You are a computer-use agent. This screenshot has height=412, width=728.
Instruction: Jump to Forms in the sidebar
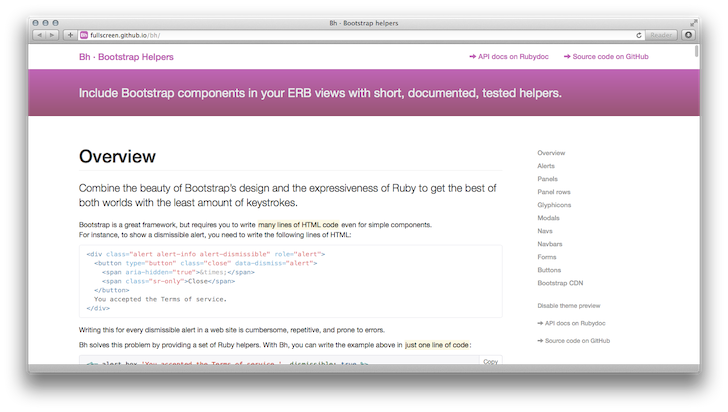tap(547, 257)
